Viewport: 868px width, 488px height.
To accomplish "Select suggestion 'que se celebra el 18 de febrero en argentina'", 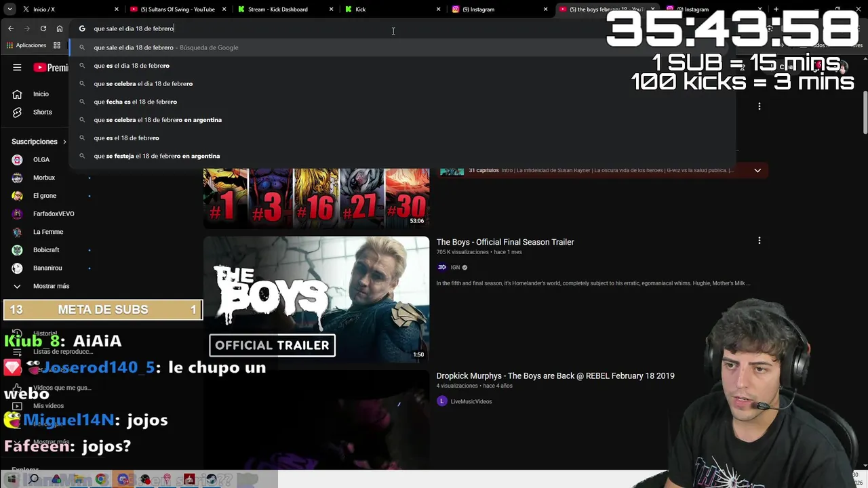I will 402,120.
